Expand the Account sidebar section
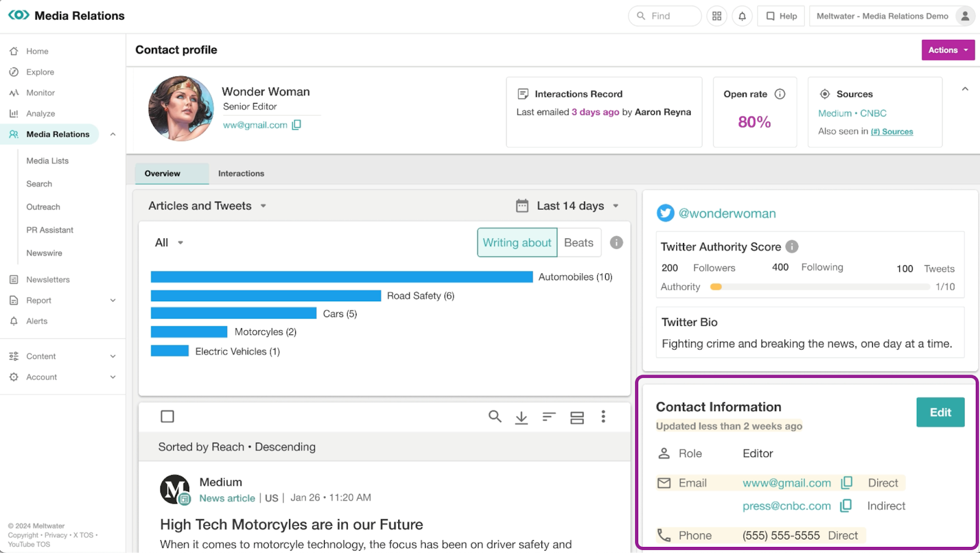The height and width of the screenshot is (553, 980). click(113, 377)
